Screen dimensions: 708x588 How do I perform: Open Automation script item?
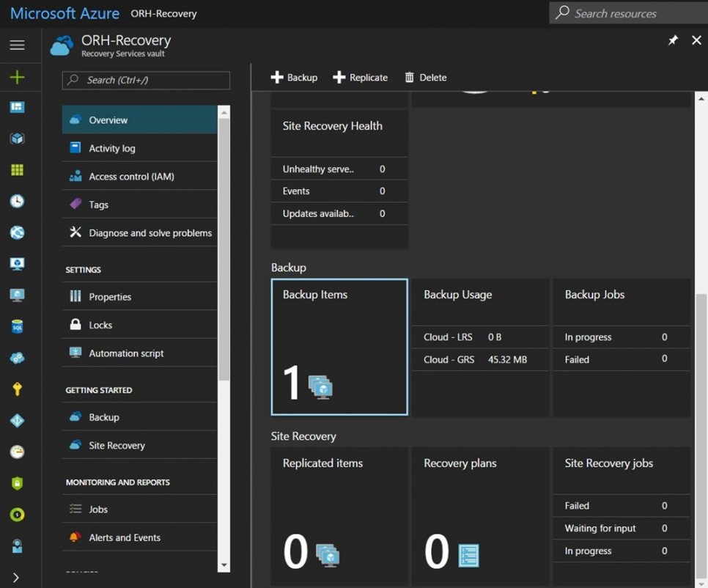click(139, 353)
